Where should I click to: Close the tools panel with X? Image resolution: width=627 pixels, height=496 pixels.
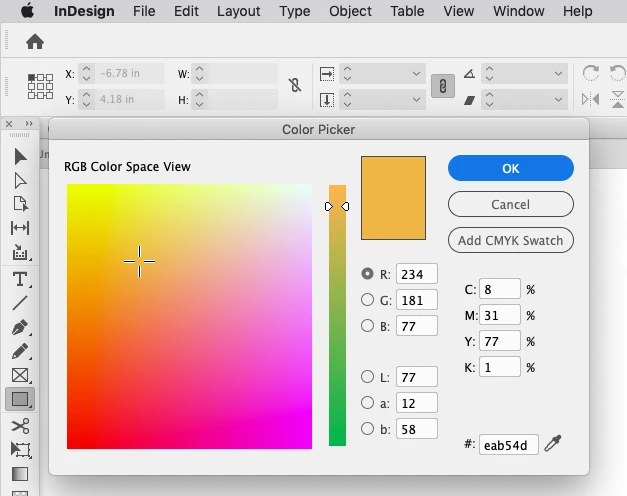coord(9,124)
